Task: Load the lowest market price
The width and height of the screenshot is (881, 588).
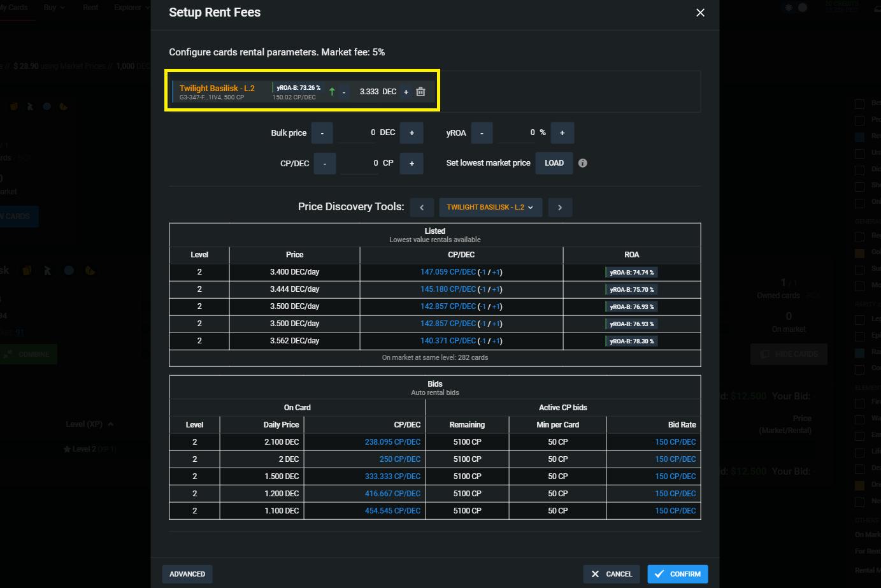Action: tap(554, 163)
